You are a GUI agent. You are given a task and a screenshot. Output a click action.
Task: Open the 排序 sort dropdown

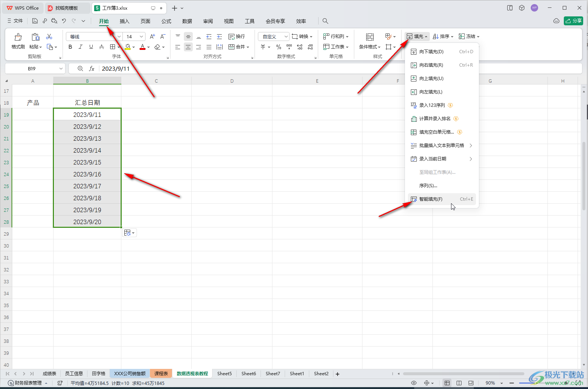pos(443,36)
